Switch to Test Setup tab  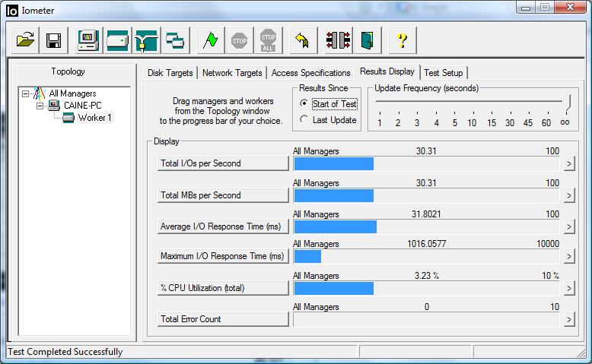coord(444,73)
